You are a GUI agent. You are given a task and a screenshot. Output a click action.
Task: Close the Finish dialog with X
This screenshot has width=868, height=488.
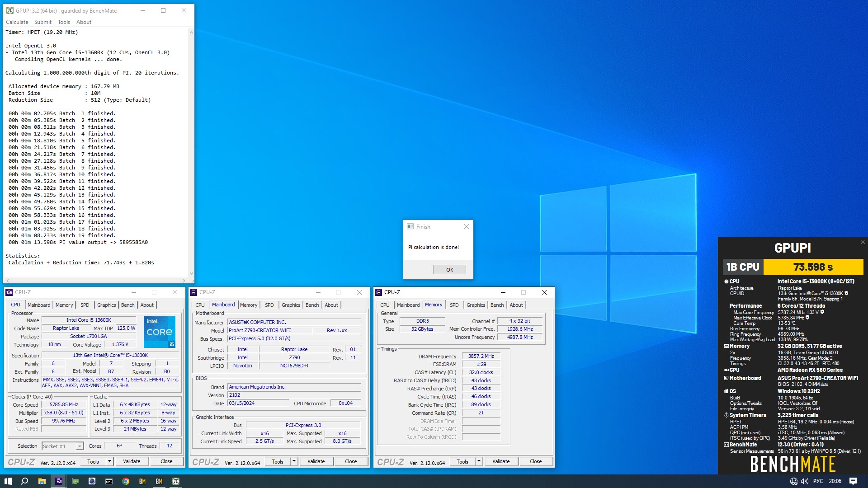(x=467, y=226)
